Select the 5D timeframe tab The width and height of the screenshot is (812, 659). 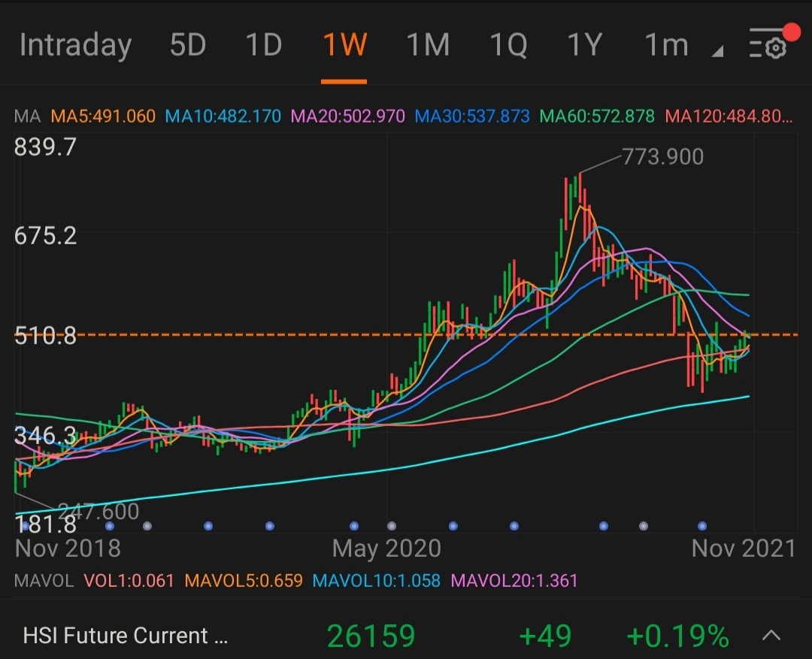click(188, 46)
